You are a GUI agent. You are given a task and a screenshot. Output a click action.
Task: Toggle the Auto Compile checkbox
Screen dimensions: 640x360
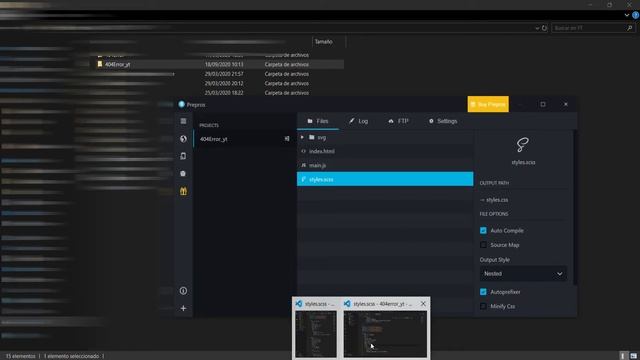pyautogui.click(x=483, y=231)
